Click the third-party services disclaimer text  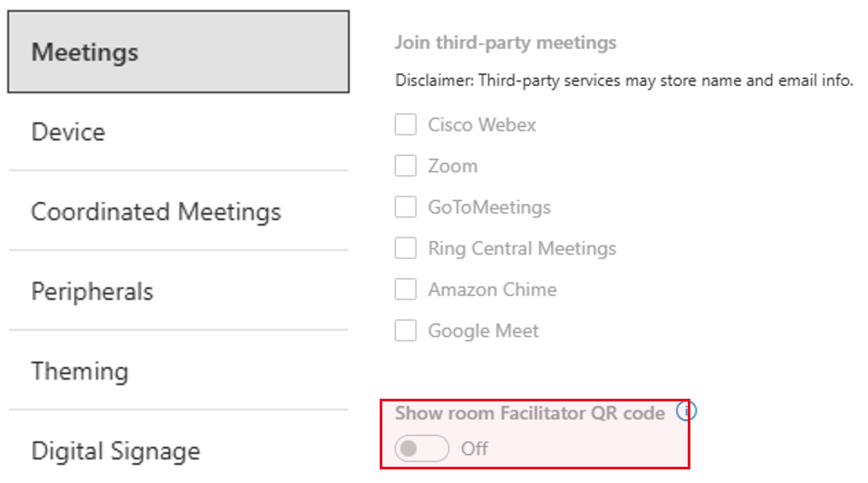(x=623, y=81)
